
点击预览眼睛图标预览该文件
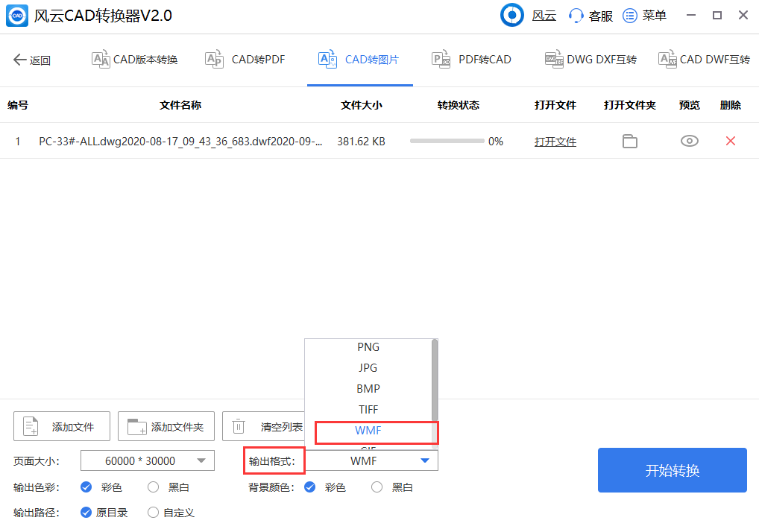pos(688,141)
